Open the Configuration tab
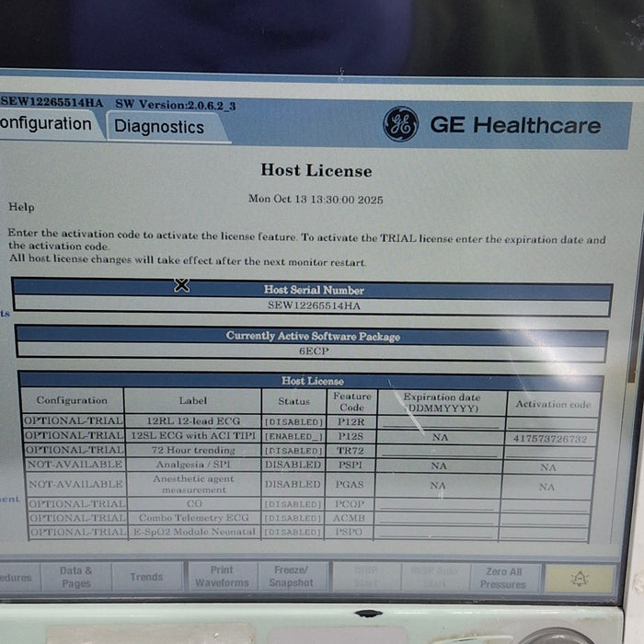This screenshot has width=644, height=644. pos(46,124)
